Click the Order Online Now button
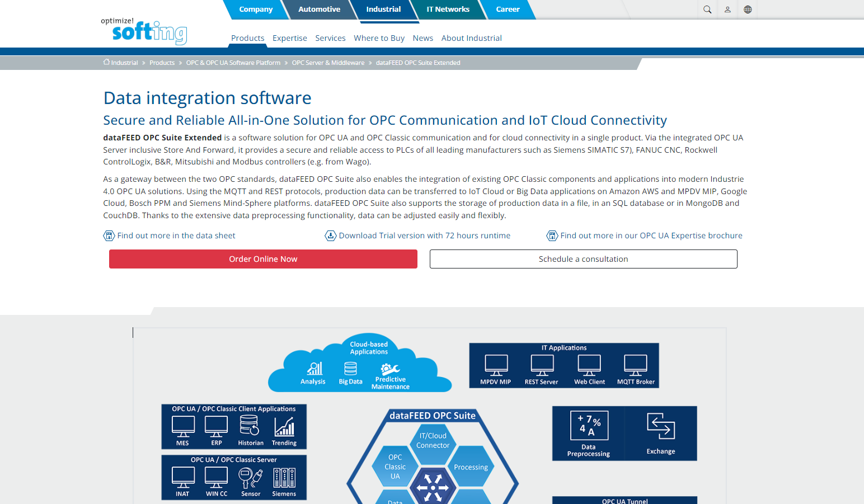 (263, 259)
